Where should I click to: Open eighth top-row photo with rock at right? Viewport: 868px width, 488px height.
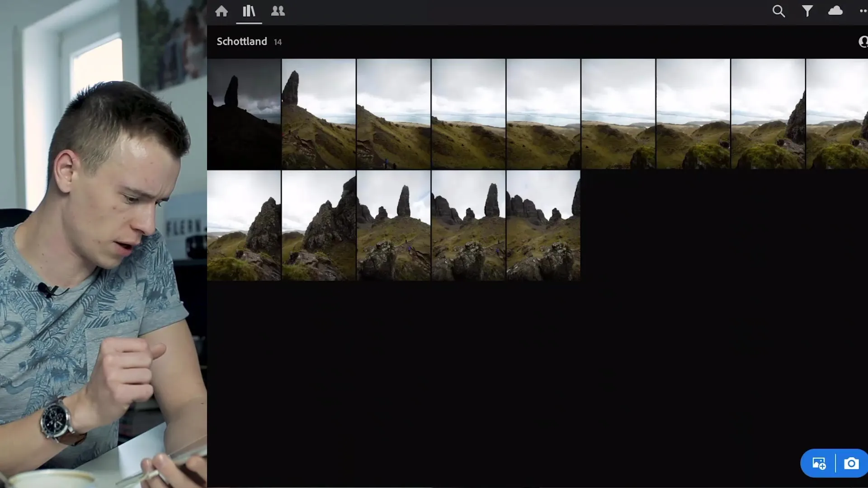click(x=768, y=114)
